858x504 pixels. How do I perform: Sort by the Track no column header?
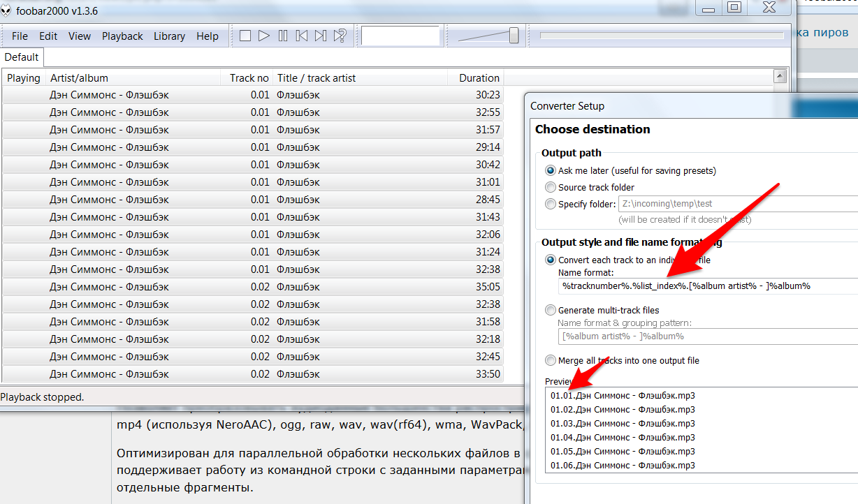(246, 77)
